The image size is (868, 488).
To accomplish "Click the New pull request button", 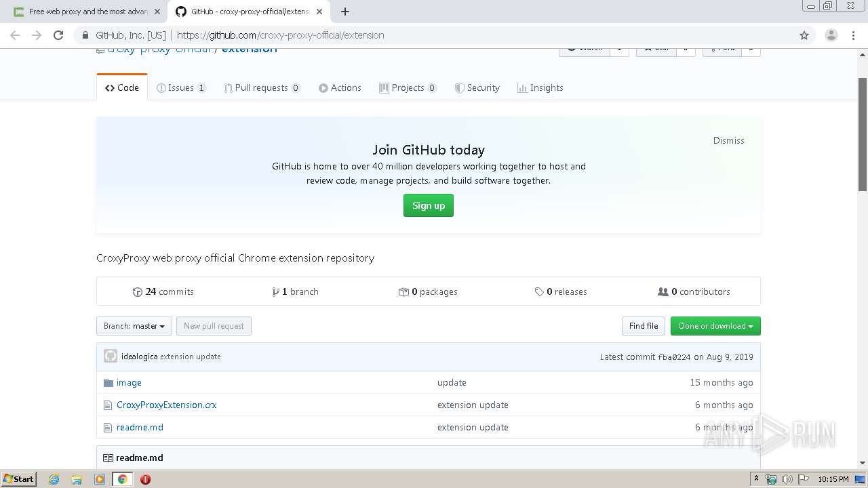I will click(x=214, y=326).
